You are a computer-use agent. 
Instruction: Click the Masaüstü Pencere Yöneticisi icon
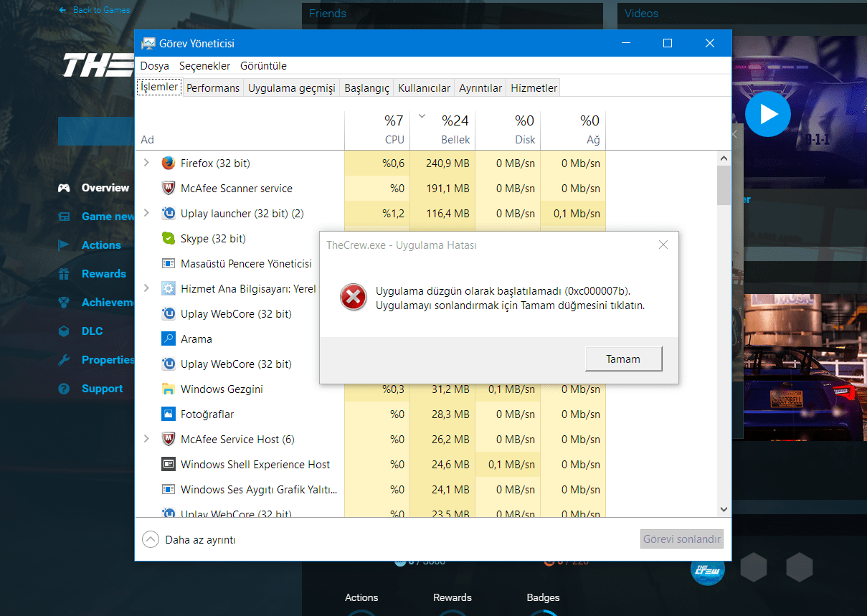[x=169, y=263]
